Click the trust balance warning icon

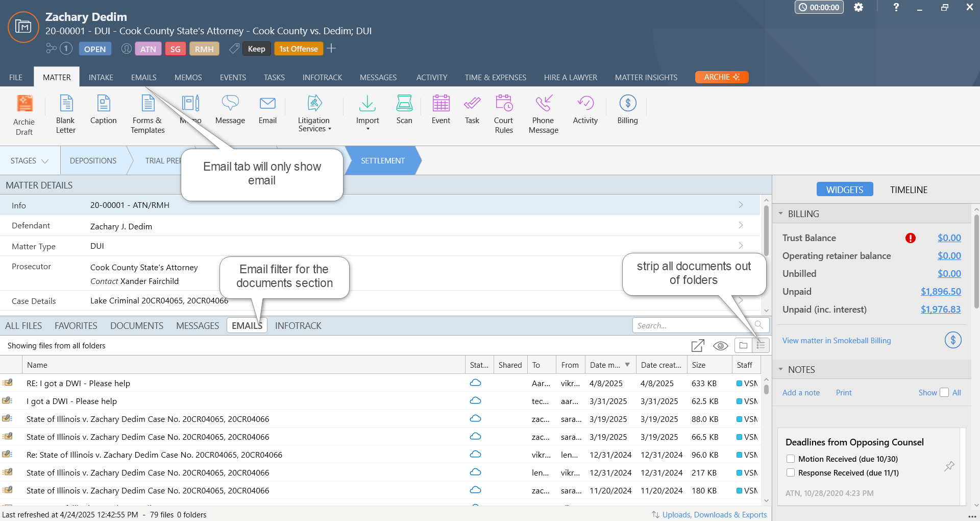pyautogui.click(x=911, y=238)
